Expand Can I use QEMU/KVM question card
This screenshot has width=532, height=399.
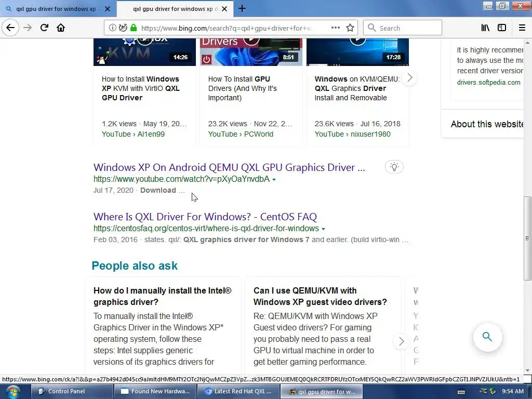[x=320, y=296]
